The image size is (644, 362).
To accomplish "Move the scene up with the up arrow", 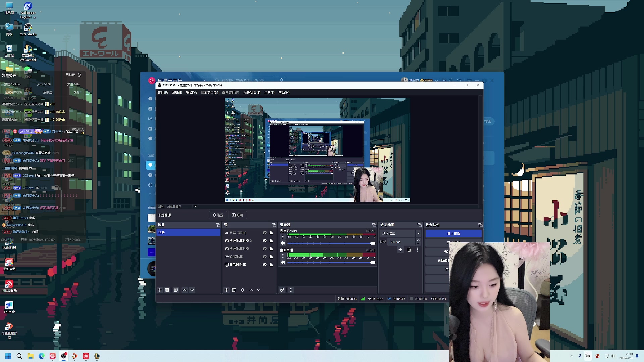I will pyautogui.click(x=184, y=290).
